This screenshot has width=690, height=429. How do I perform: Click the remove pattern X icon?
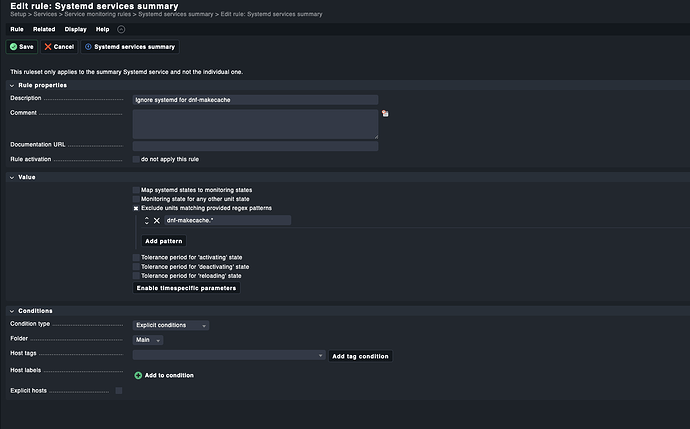click(156, 220)
